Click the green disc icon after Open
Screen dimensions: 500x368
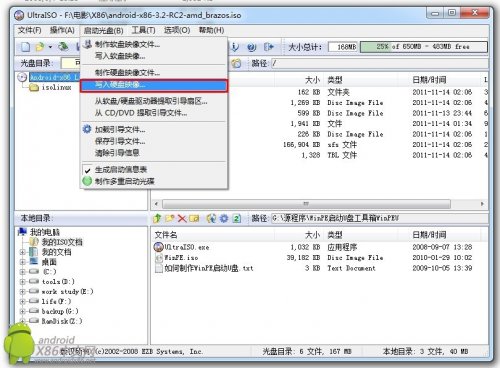pyautogui.click(x=63, y=47)
